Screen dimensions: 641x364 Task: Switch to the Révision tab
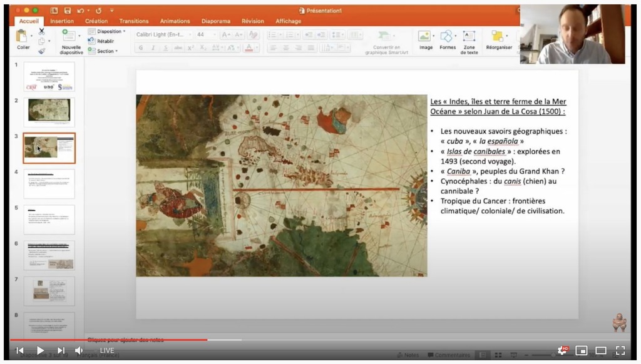tap(253, 21)
